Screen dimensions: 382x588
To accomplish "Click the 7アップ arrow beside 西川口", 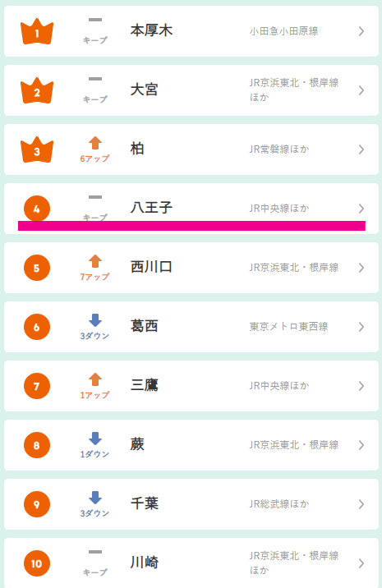I will pyautogui.click(x=95, y=261).
